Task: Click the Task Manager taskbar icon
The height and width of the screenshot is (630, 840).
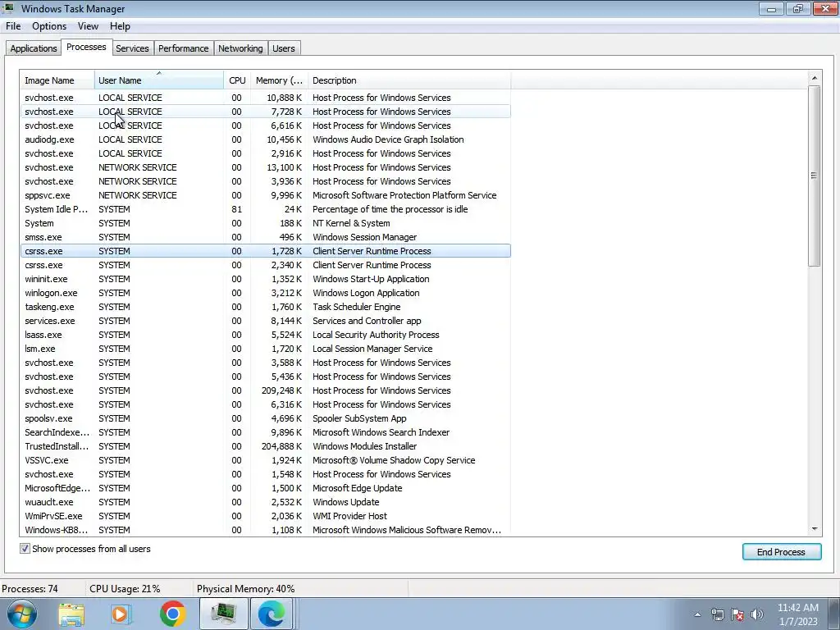Action: point(224,614)
